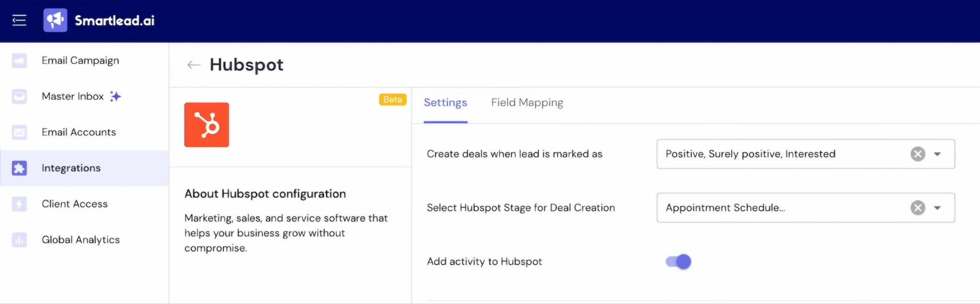
Task: Click the 'Marketing, sales, and service software' description
Action: (286, 233)
